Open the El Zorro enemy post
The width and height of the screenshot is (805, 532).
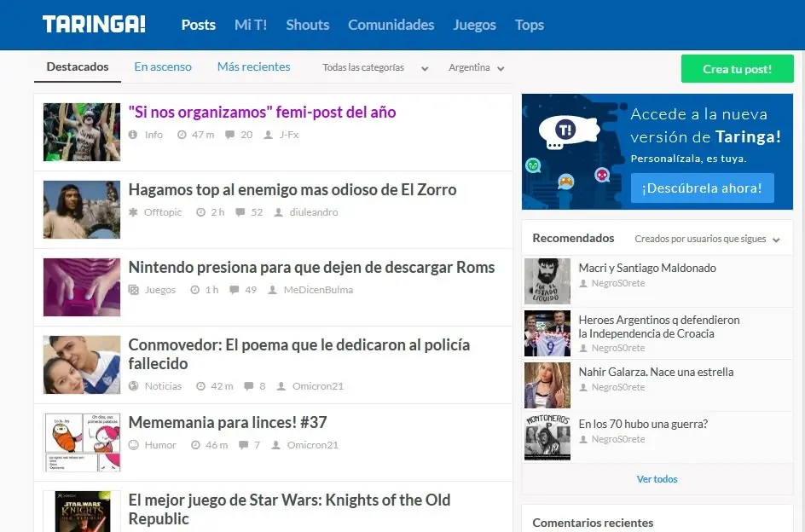click(292, 189)
